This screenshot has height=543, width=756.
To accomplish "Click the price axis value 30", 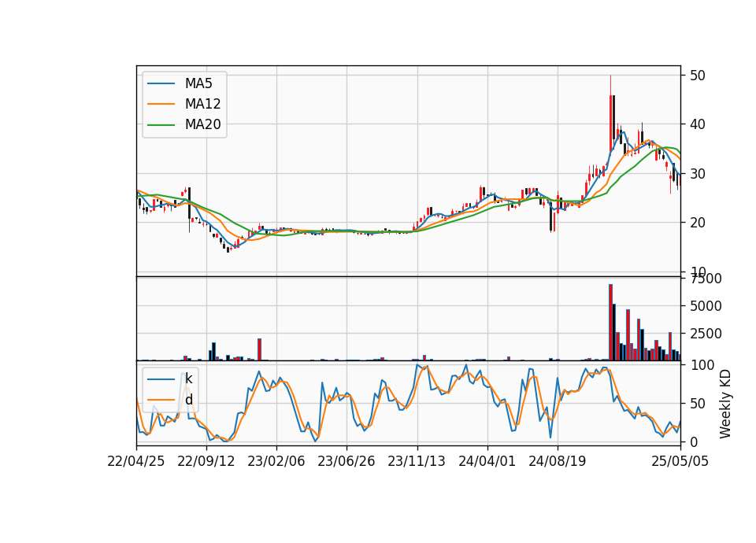I will pyautogui.click(x=698, y=173).
